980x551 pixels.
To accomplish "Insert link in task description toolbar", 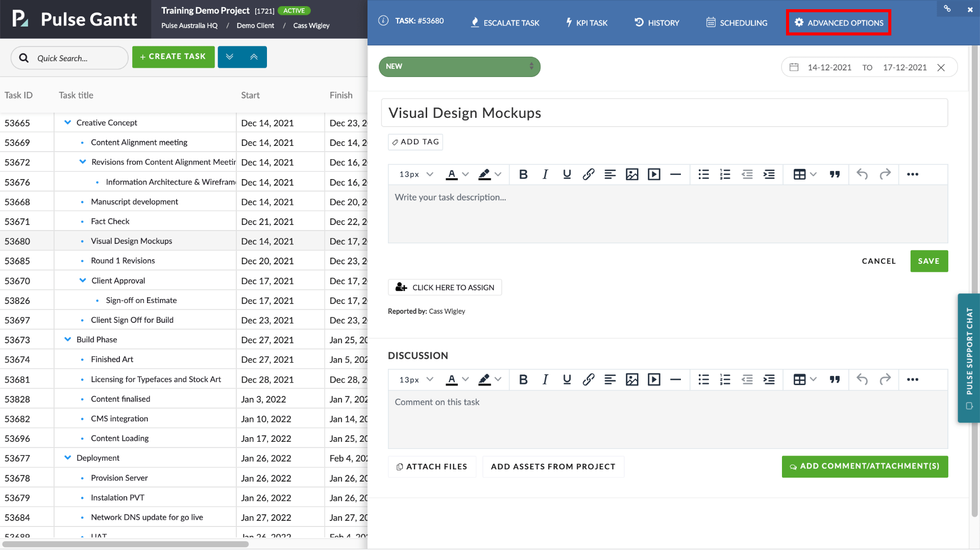I will [588, 174].
